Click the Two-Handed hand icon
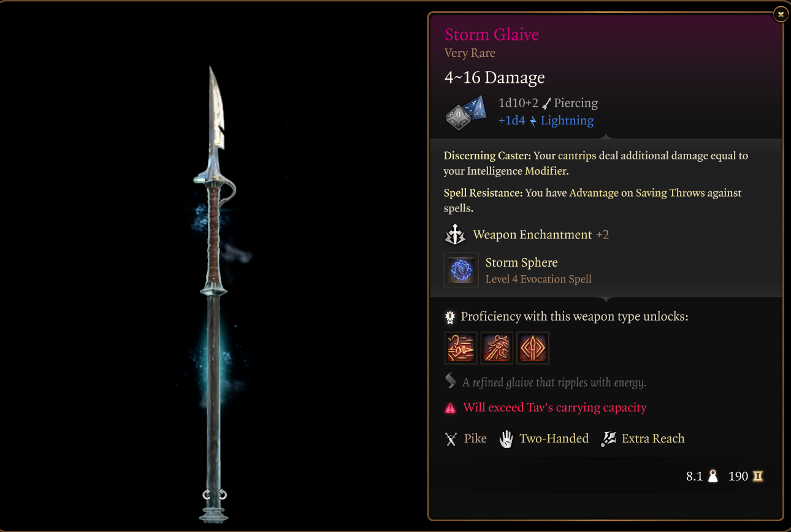This screenshot has width=791, height=532. [506, 439]
